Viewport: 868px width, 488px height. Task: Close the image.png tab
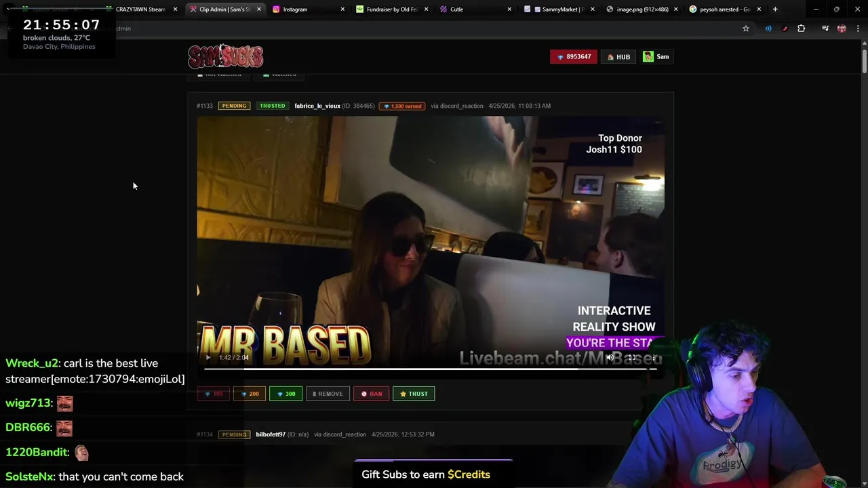coord(675,9)
